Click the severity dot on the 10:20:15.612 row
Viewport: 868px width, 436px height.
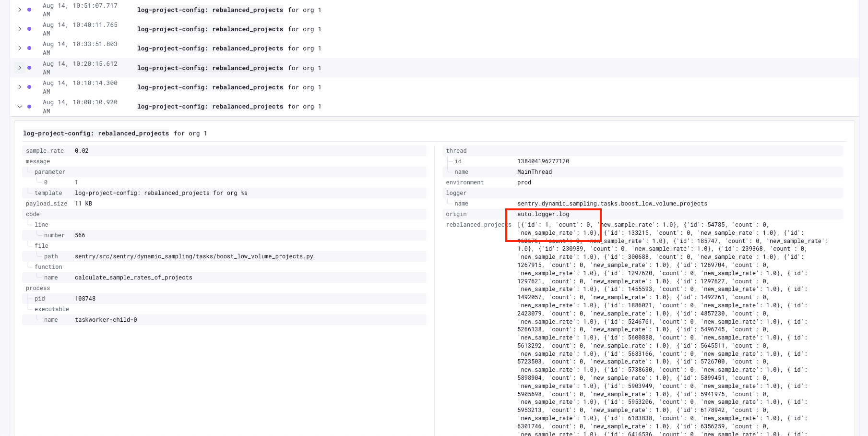[x=29, y=68]
